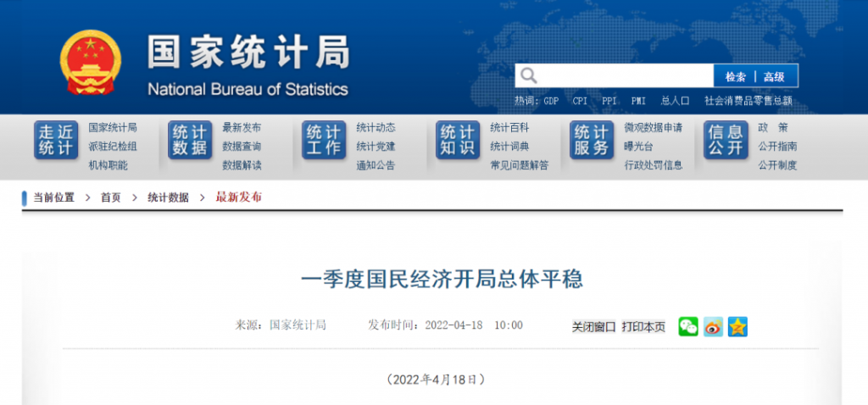Open the 统计工作 section tile

(324, 140)
